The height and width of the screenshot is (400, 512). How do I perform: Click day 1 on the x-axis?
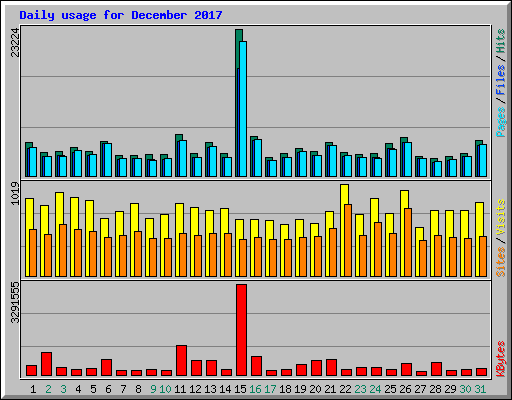tap(33, 389)
